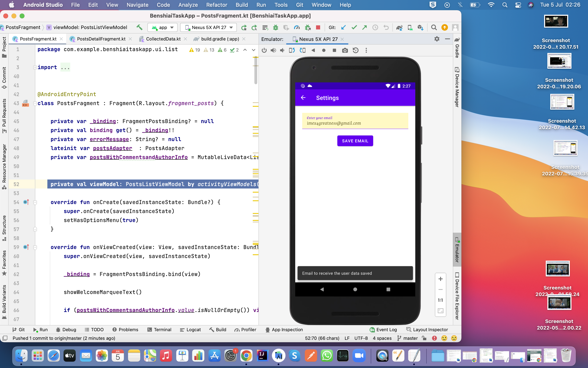Viewport: 588px width, 368px height.
Task: Click Git update project arrow icon
Action: click(343, 28)
